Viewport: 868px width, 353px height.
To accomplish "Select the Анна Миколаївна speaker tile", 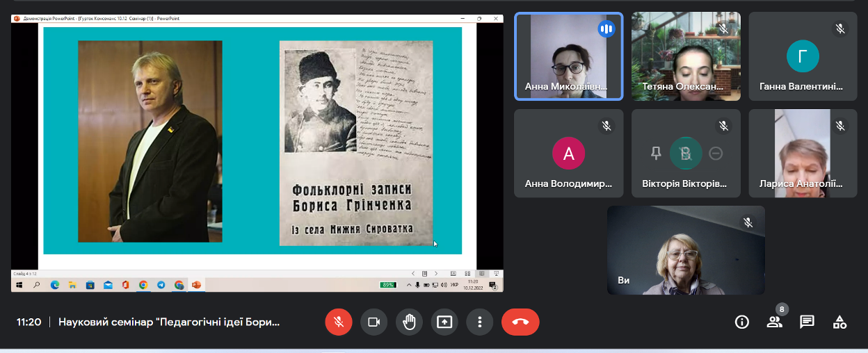I will point(568,57).
